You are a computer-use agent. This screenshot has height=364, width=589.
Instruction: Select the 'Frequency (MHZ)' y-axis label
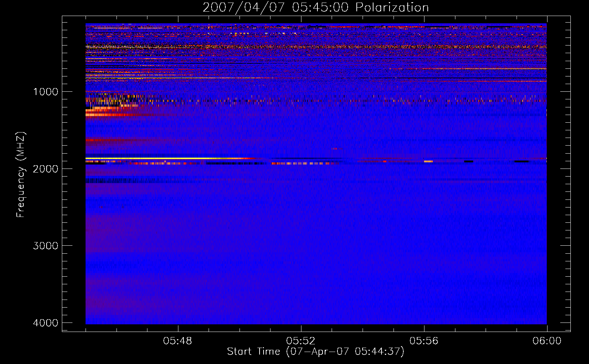pyautogui.click(x=21, y=175)
